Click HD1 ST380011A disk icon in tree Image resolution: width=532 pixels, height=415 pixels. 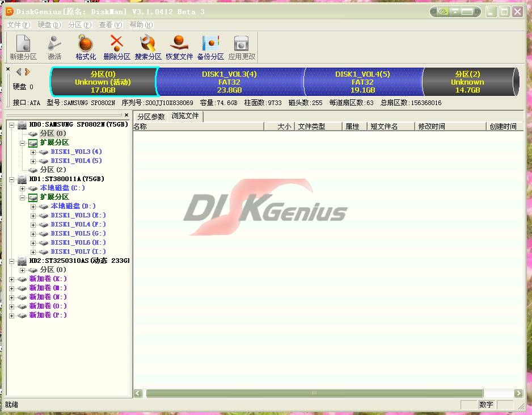[x=22, y=179]
